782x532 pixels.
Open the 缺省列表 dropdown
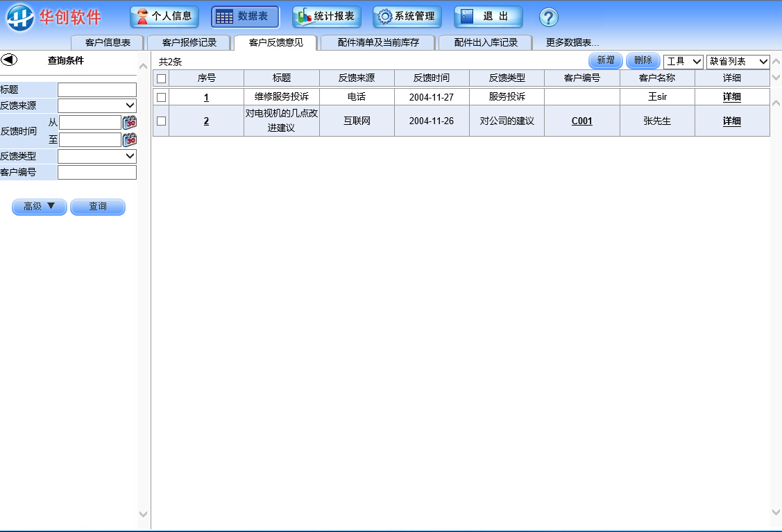coord(738,61)
